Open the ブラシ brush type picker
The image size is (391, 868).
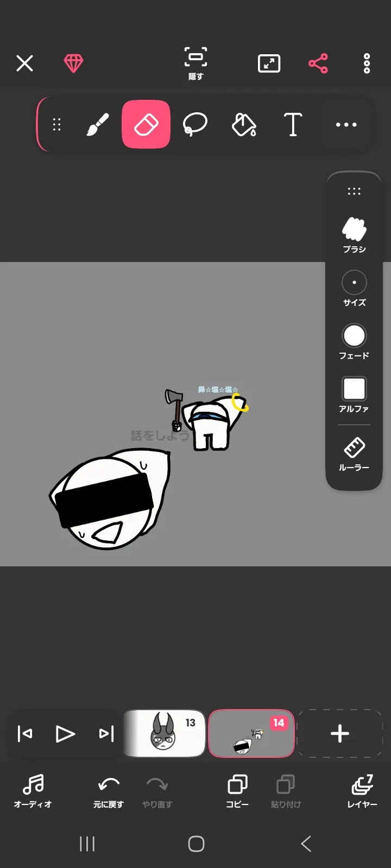(354, 235)
